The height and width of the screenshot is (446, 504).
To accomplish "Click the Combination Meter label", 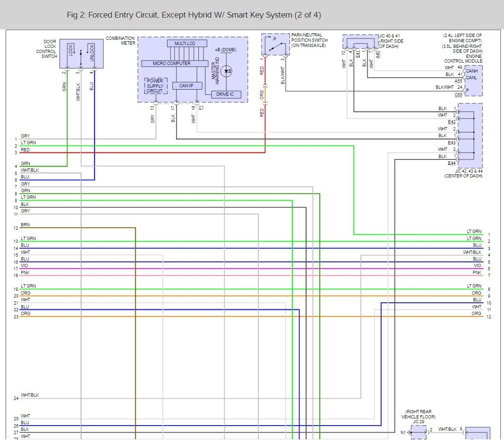I will click(121, 40).
